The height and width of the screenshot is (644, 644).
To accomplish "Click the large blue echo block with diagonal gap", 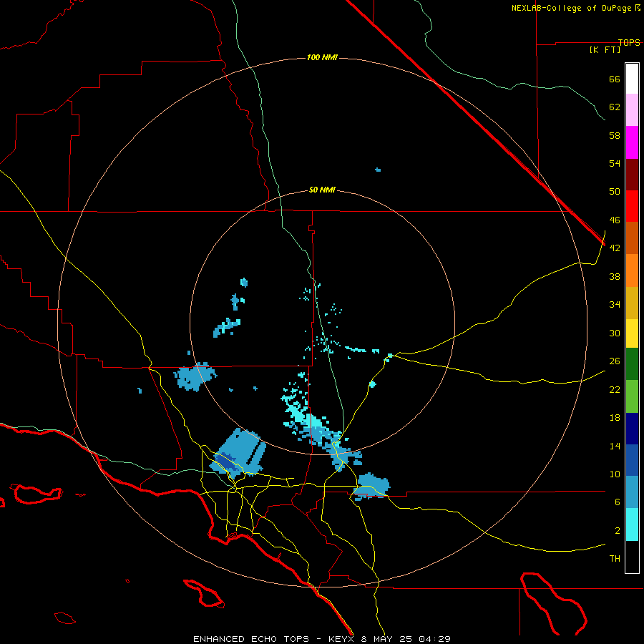I will [x=238, y=453].
